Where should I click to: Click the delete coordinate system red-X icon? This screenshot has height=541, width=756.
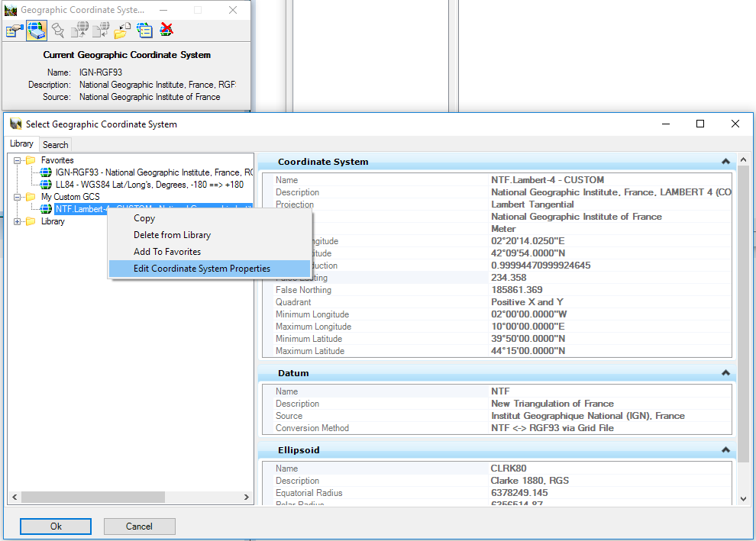click(166, 30)
